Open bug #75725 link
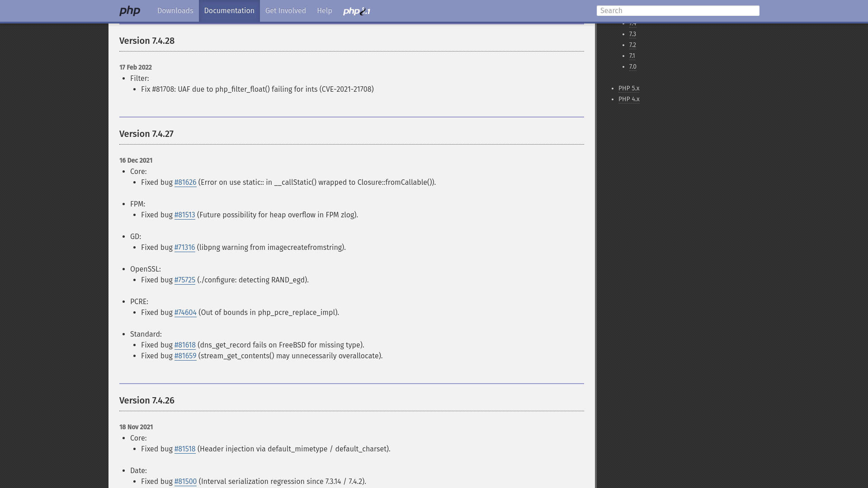The height and width of the screenshot is (488, 868). (x=185, y=280)
